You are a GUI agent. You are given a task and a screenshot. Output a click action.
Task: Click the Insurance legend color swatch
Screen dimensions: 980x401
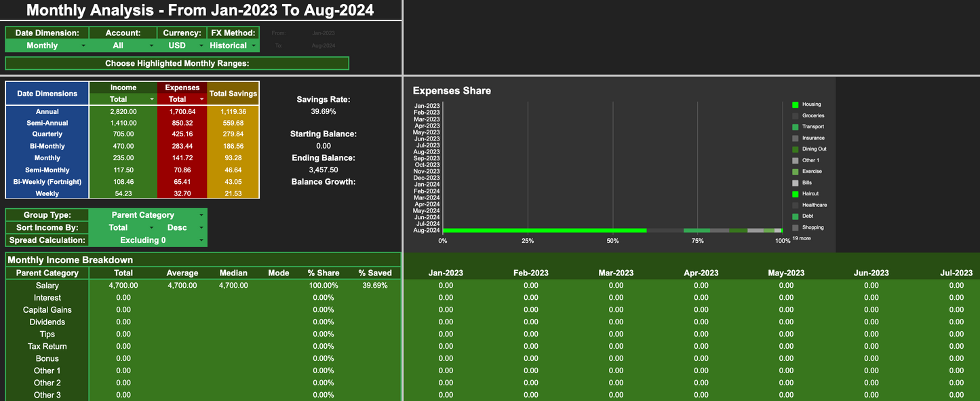click(795, 138)
